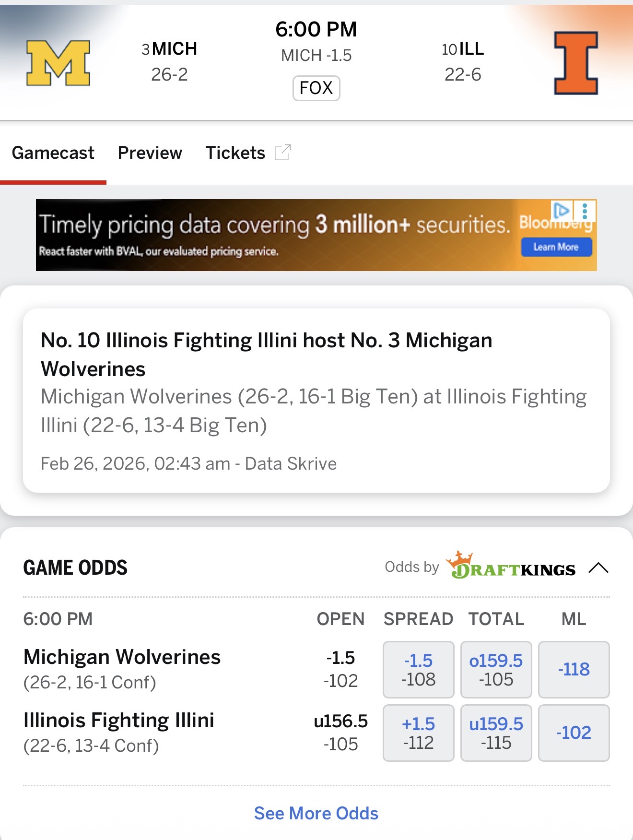Tap the Illinois orange I logo
Screen dimensions: 633x840
[x=576, y=63]
